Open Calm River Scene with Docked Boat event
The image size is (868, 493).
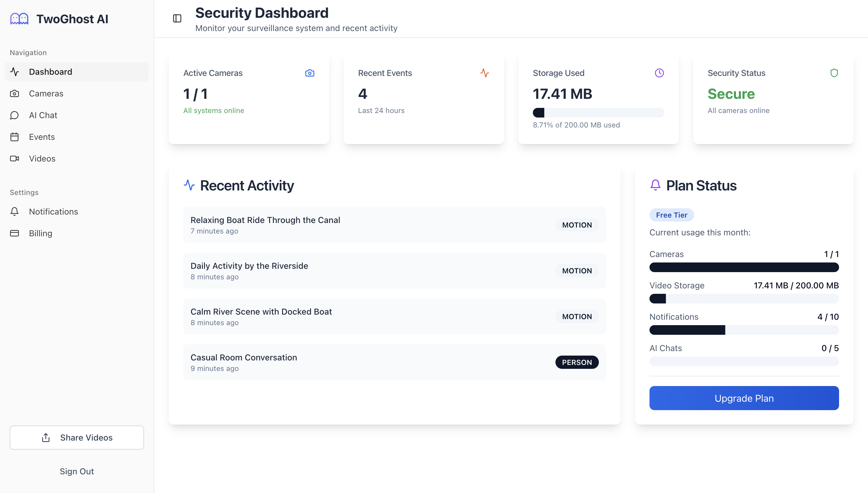[395, 317]
